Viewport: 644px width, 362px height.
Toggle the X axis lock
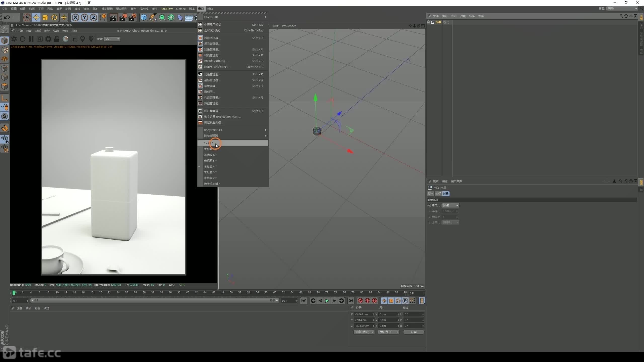pos(75,17)
